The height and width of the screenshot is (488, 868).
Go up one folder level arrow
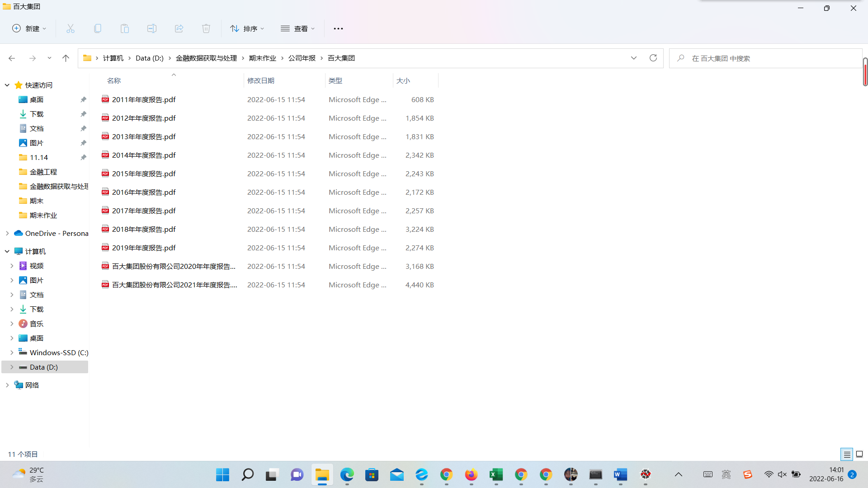(x=66, y=58)
